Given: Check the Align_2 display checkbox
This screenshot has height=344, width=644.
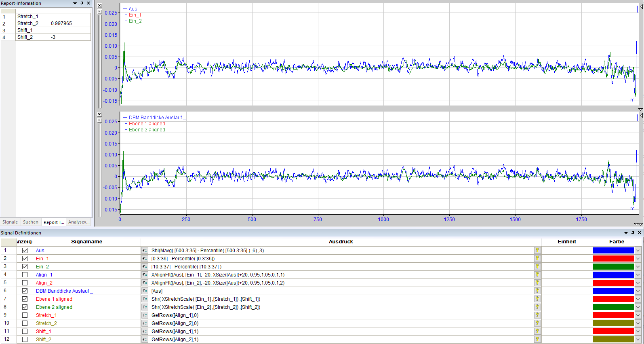Looking at the screenshot, I should (25, 283).
